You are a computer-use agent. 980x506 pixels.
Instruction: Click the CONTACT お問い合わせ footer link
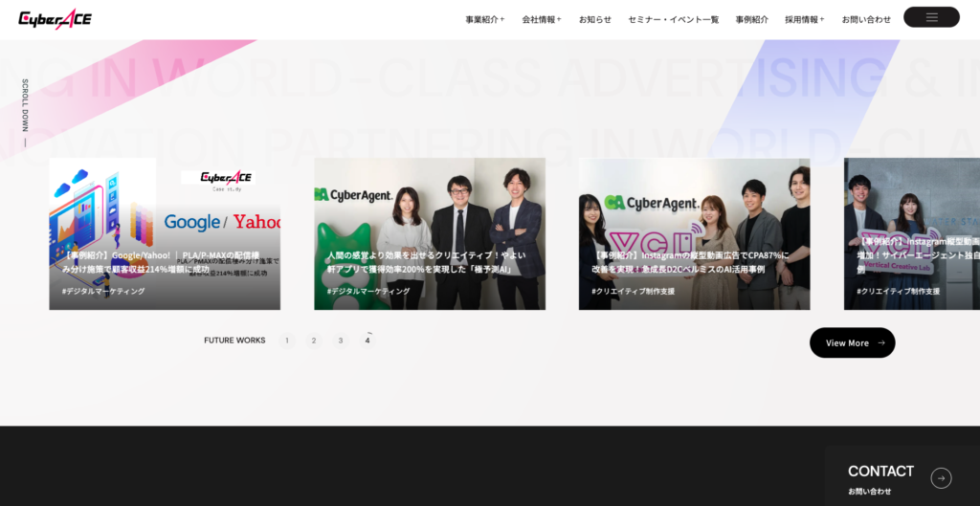[x=902, y=478]
